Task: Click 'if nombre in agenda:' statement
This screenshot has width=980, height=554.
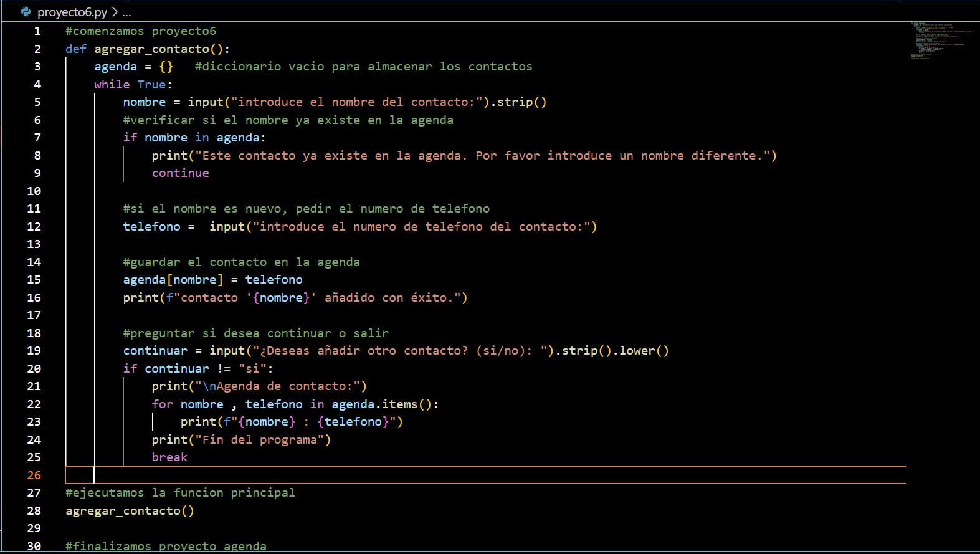Action: 194,138
